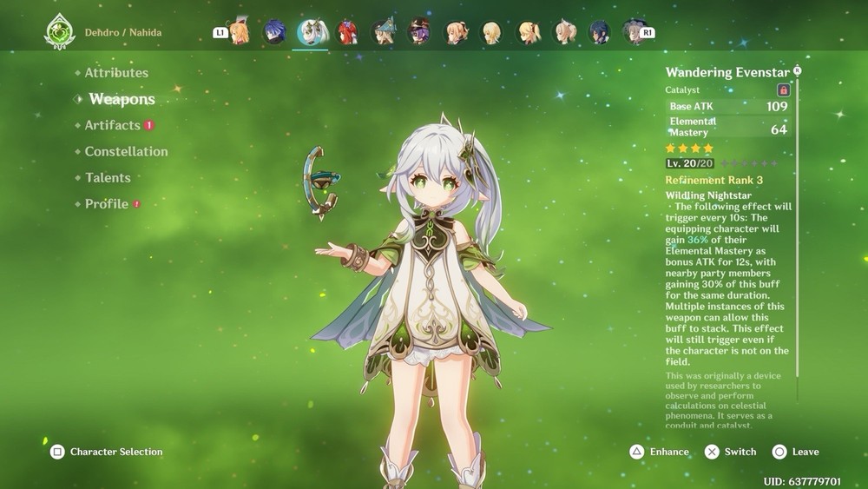Viewport: 868px width, 489px height.
Task: Click the UID number text
Action: [x=802, y=482]
